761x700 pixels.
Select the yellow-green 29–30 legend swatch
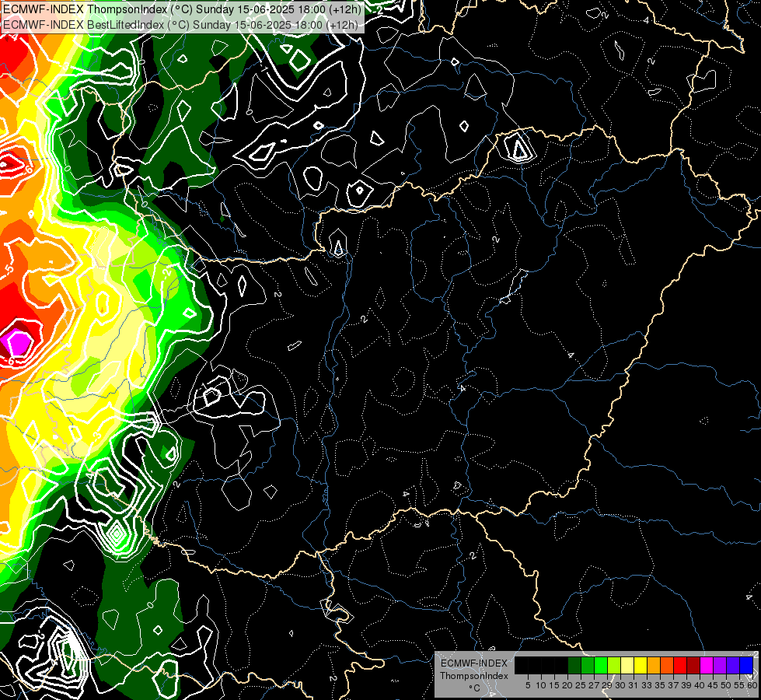(614, 666)
